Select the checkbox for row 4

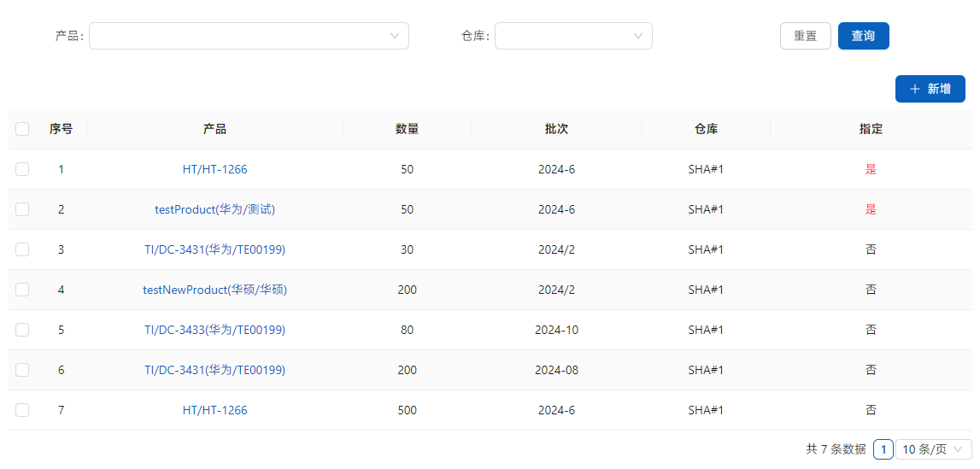coord(22,290)
